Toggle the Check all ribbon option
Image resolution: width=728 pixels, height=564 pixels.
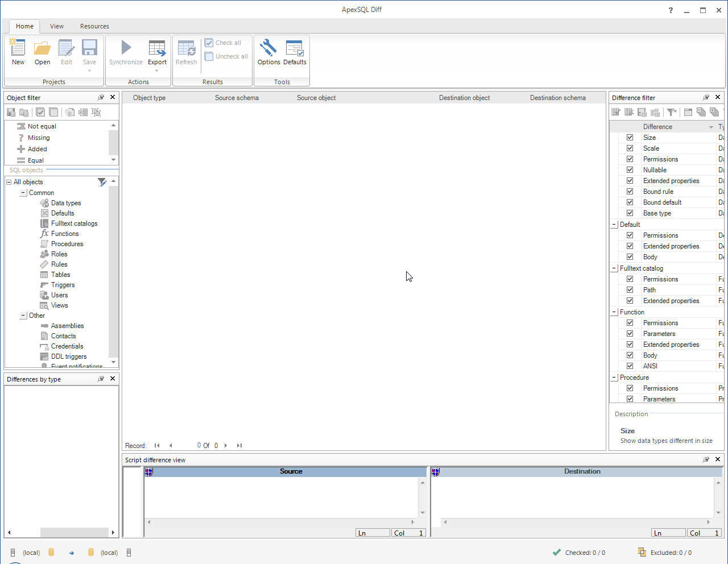coord(222,43)
